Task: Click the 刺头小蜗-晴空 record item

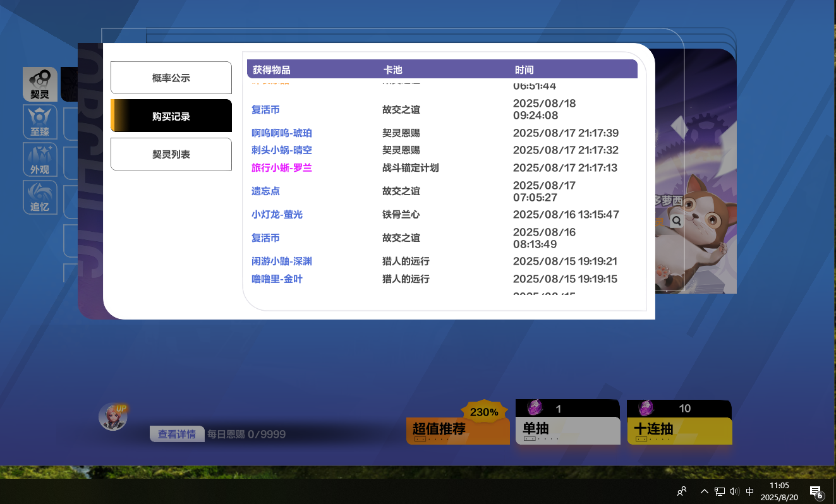Action: [x=282, y=150]
